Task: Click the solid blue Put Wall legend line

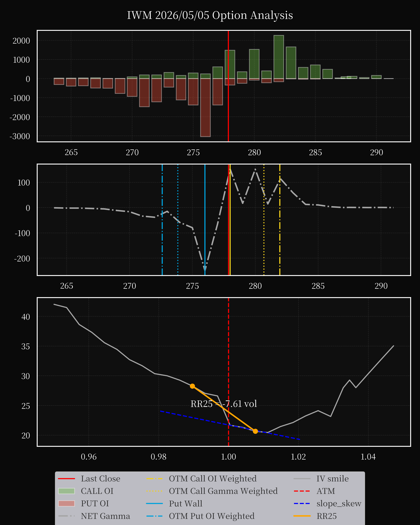Action: [x=155, y=503]
